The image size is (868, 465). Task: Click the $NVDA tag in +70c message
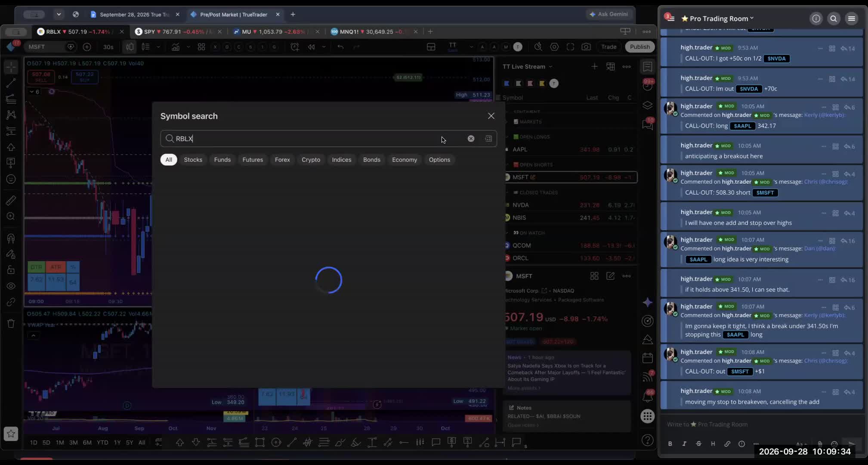click(x=749, y=89)
